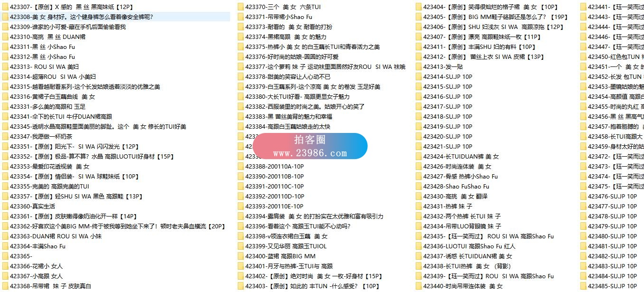Select the folder icon beside 423421-SUJP 10P
This screenshot has width=644, height=292.
419,147
